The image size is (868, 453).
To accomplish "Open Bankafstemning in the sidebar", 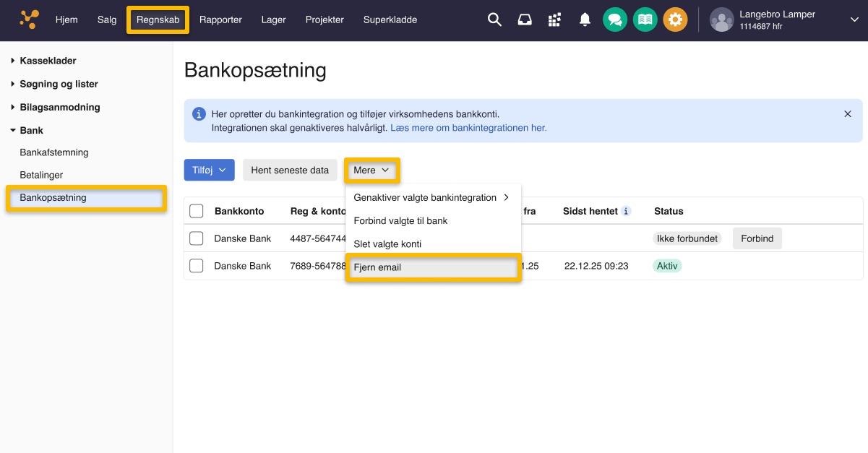I will [x=54, y=152].
